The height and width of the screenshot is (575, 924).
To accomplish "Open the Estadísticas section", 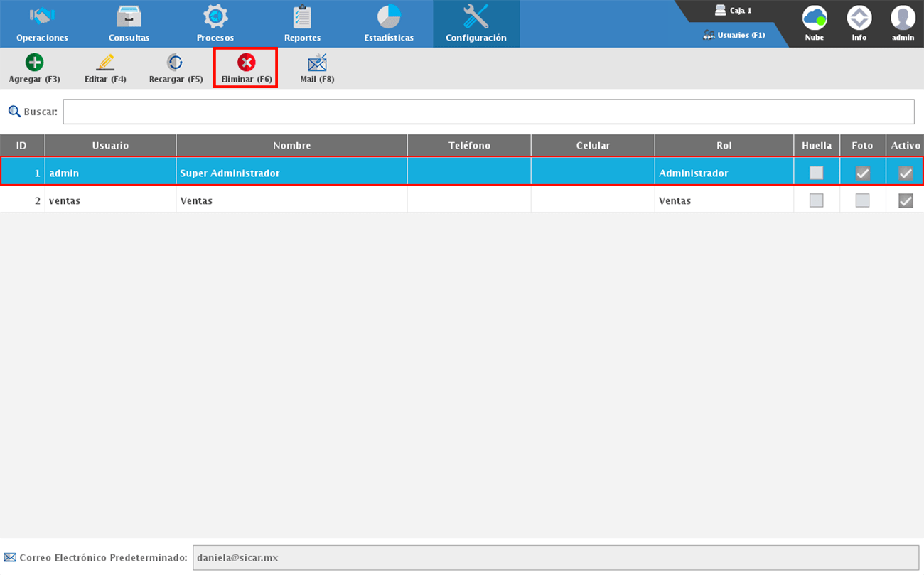I will [389, 24].
